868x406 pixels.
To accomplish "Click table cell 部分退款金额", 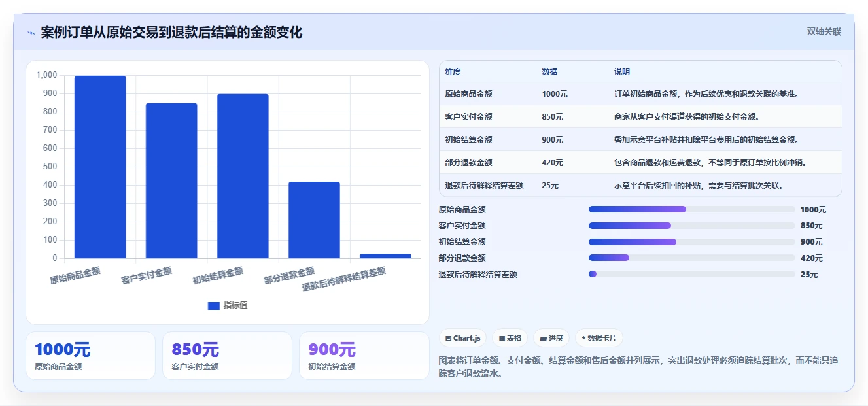I will 468,163.
